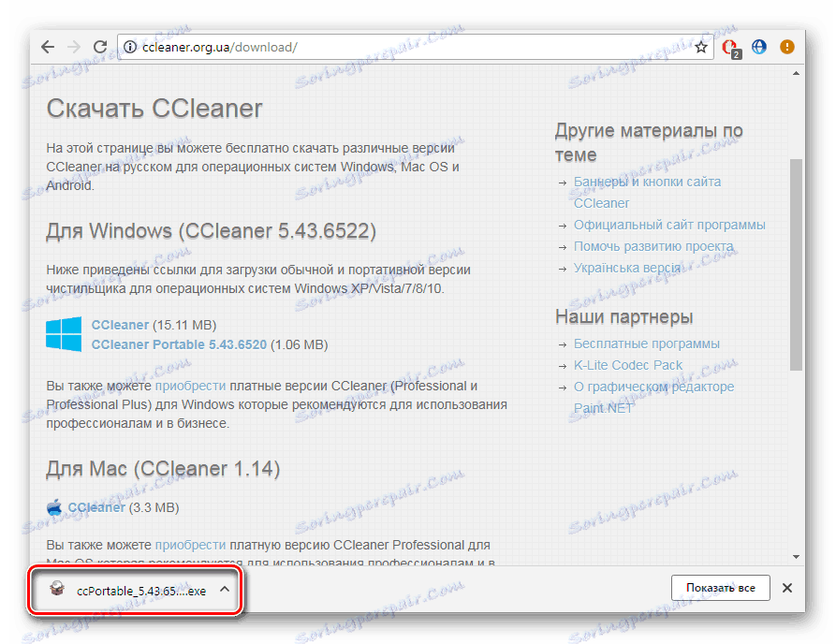836x644 pixels.
Task: Open О графическом редакторе Paint.NET link
Action: pyautogui.click(x=653, y=397)
